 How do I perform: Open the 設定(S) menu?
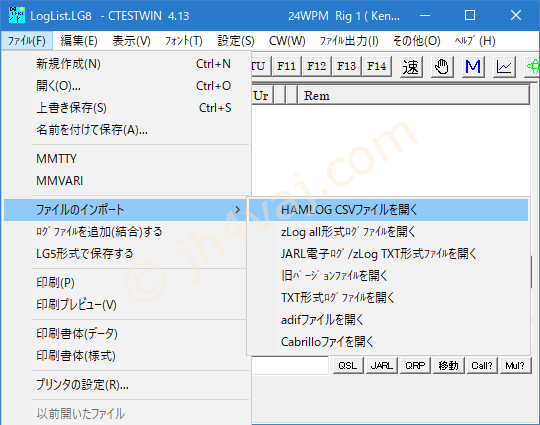point(236,41)
